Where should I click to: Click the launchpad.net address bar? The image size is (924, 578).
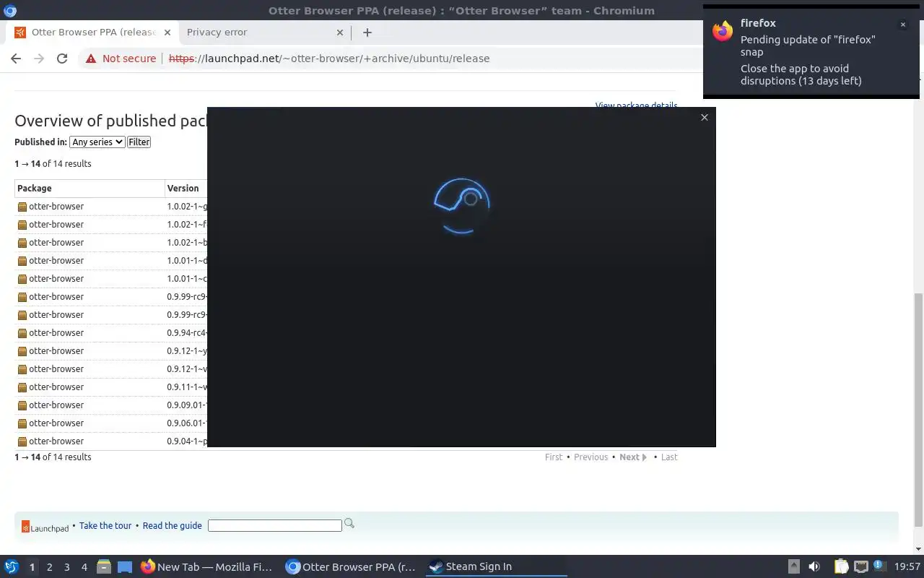pos(328,59)
